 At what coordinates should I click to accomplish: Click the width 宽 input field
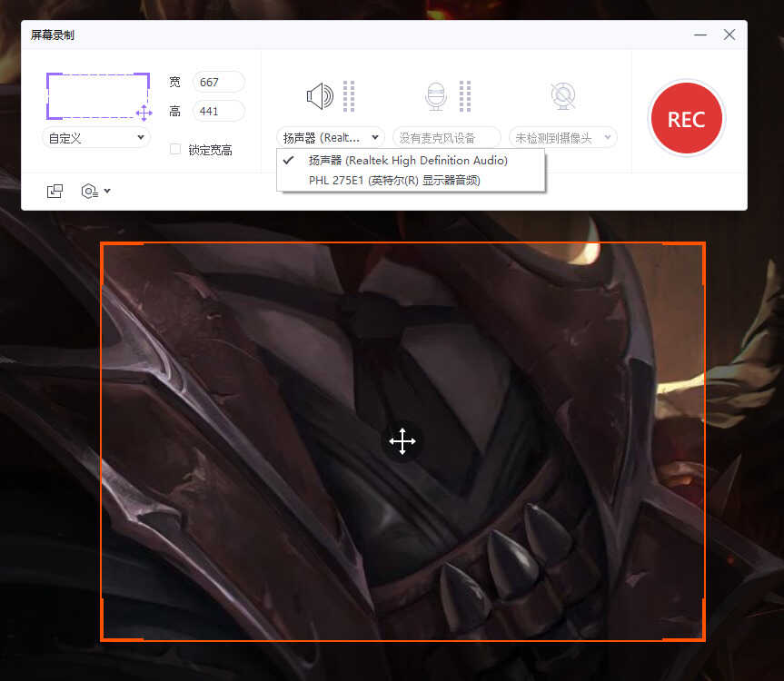pyautogui.click(x=219, y=82)
